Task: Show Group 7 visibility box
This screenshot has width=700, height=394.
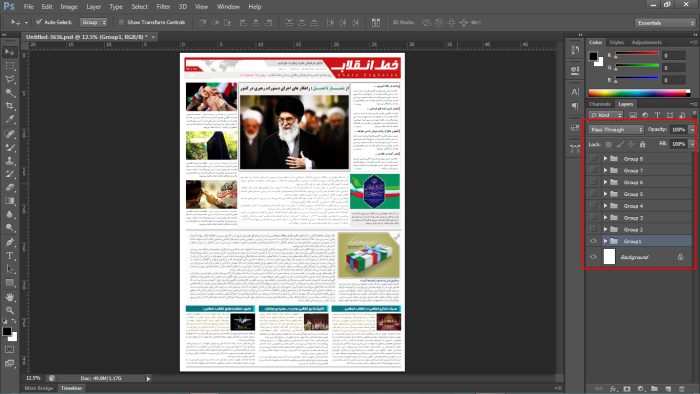Action: point(593,170)
